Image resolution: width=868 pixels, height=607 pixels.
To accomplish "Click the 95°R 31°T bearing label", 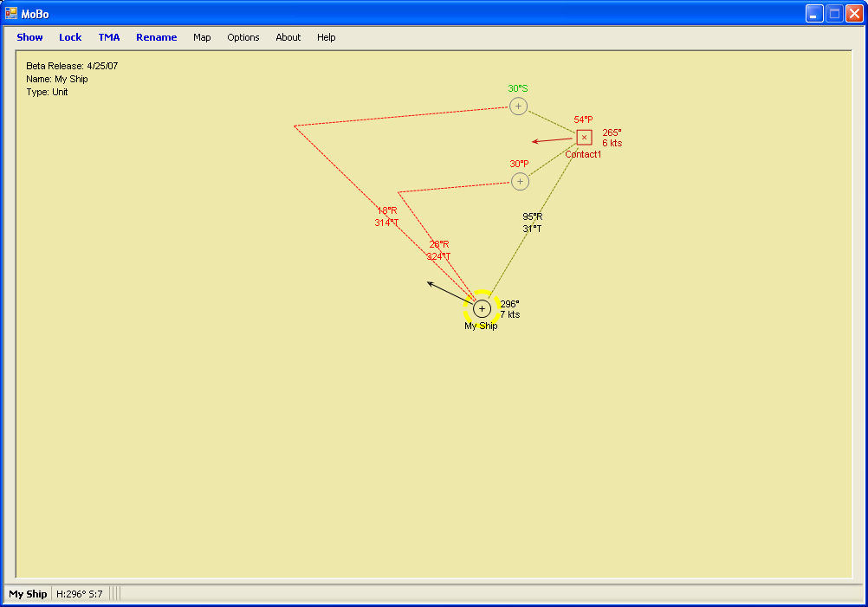I will (532, 223).
